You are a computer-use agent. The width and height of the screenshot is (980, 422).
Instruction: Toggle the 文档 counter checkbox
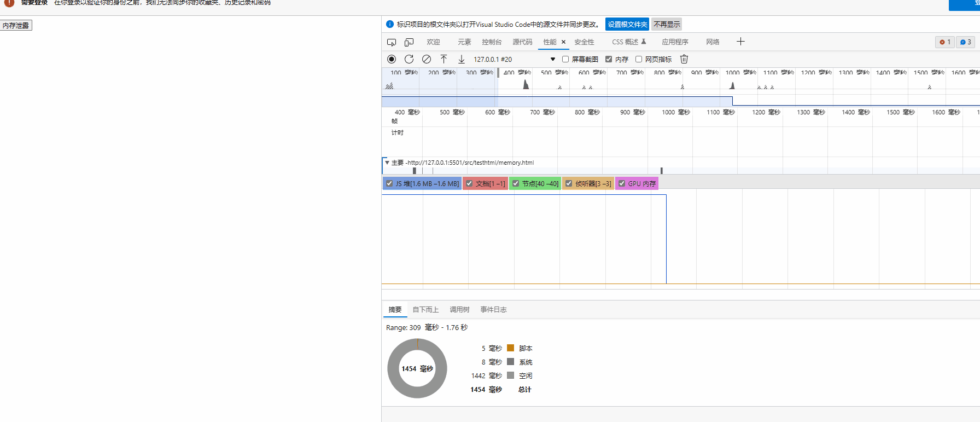pos(469,184)
